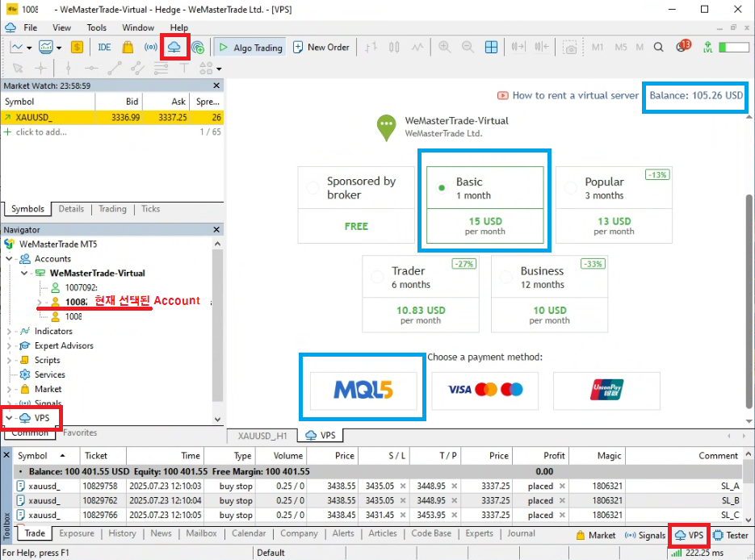Click the search magnifier icon
Image resolution: width=755 pixels, height=560 pixels.
pyautogui.click(x=658, y=47)
